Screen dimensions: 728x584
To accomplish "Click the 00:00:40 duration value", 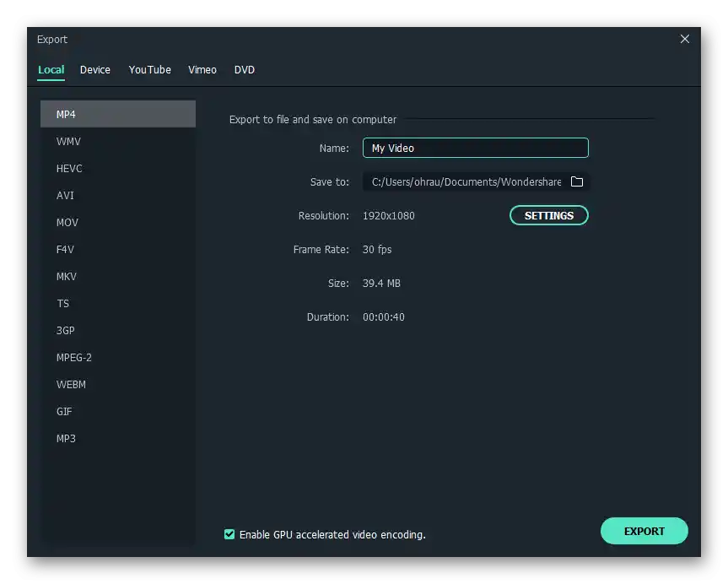I will pyautogui.click(x=384, y=316).
